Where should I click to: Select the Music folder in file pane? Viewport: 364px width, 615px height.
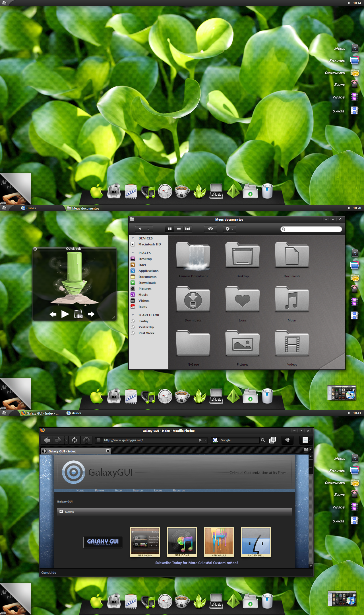coord(292,299)
